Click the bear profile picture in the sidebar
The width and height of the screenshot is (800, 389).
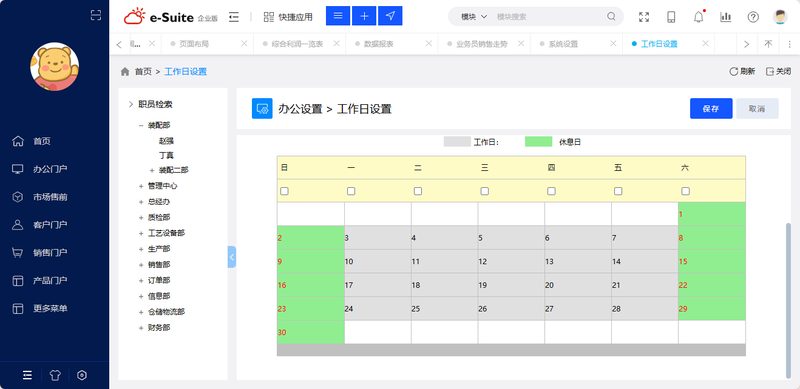[x=55, y=66]
